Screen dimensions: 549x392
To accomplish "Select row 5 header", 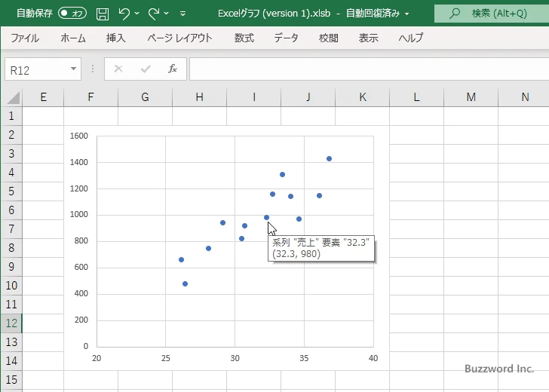I will (11, 191).
